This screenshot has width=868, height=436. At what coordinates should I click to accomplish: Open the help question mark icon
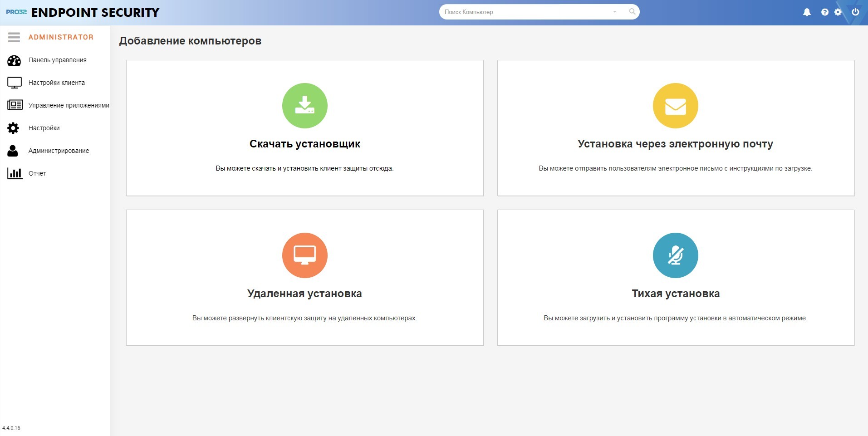pos(825,12)
